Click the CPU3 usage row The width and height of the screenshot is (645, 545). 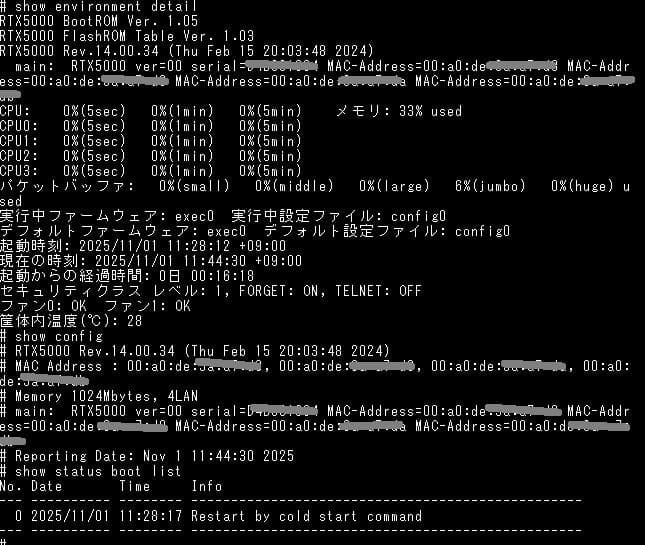tap(151, 171)
